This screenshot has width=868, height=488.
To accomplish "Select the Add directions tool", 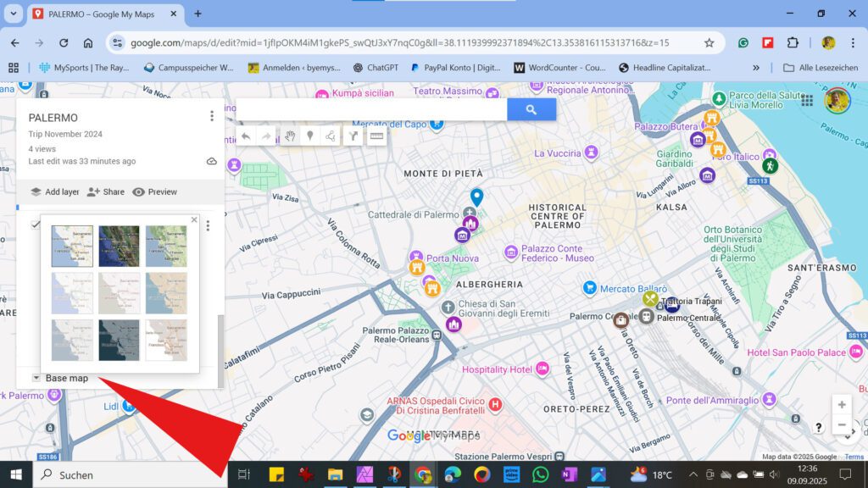I will [x=353, y=136].
